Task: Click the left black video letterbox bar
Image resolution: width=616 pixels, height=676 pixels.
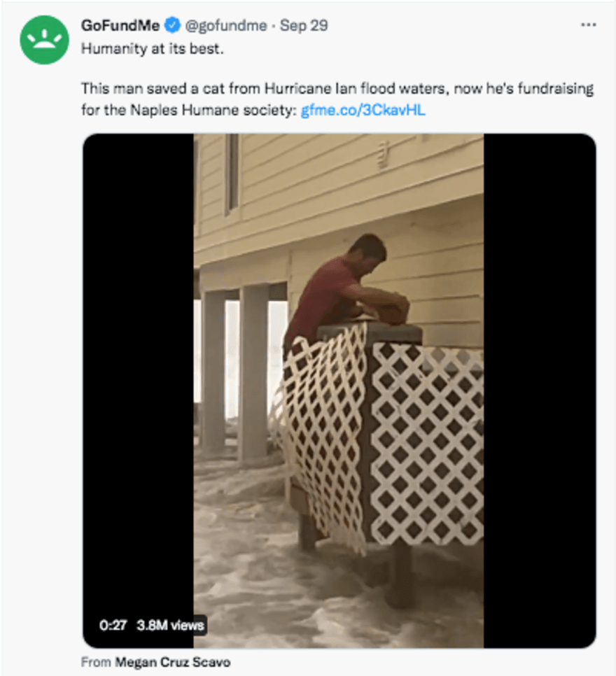Action: (x=138, y=390)
